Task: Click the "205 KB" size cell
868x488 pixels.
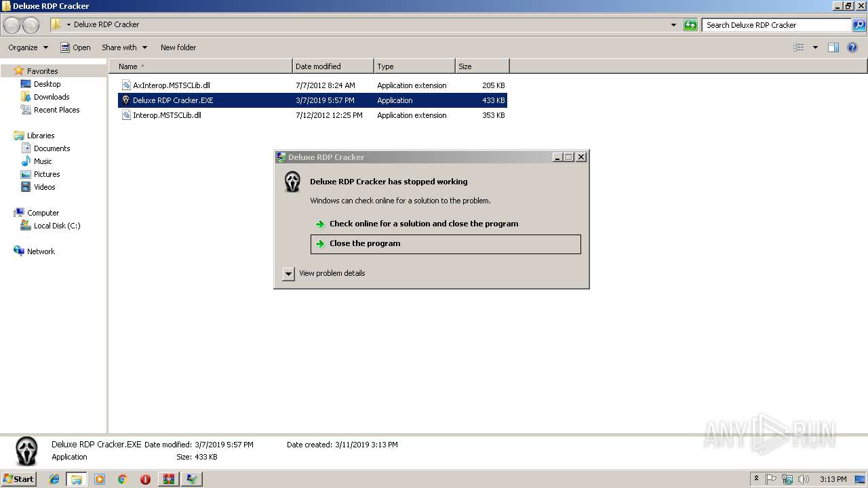Action: click(494, 85)
